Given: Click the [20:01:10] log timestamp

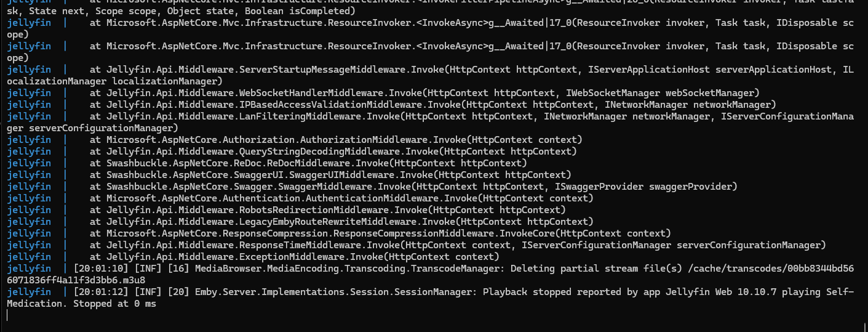Looking at the screenshot, I should [101, 269].
